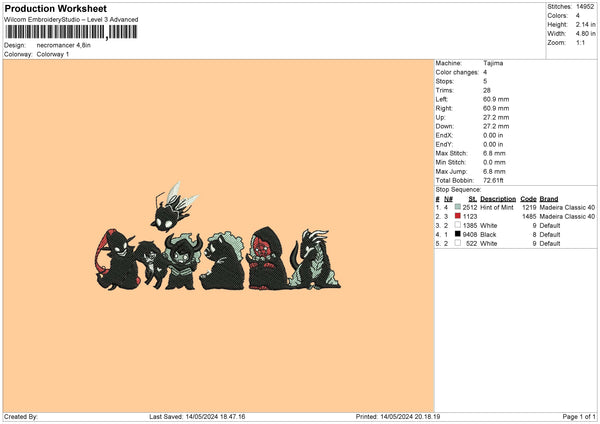
Task: Click the red thread swatch in row 2
Action: (458, 216)
